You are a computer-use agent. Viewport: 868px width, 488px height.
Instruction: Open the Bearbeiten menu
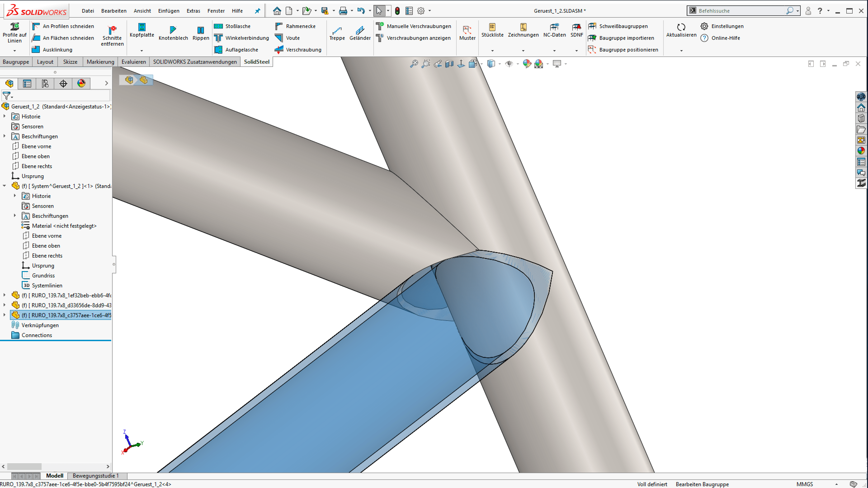click(114, 11)
